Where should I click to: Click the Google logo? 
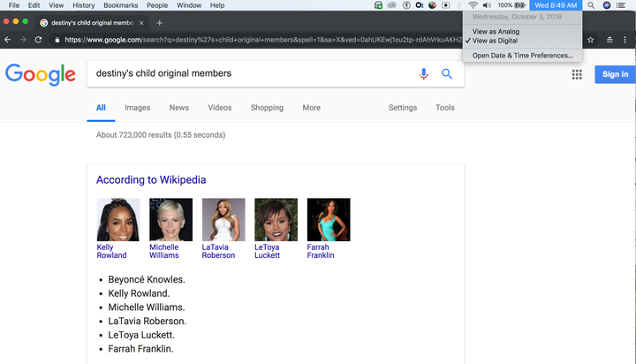tap(40, 74)
